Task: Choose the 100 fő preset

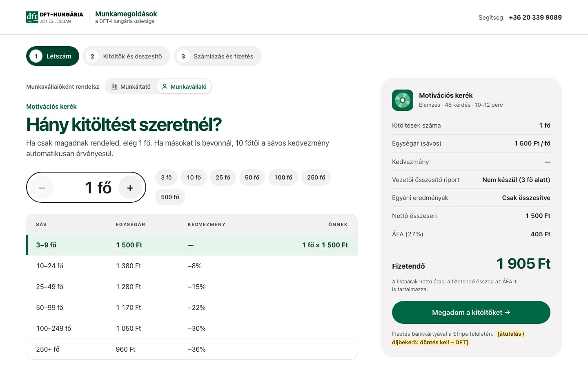Action: point(283,177)
